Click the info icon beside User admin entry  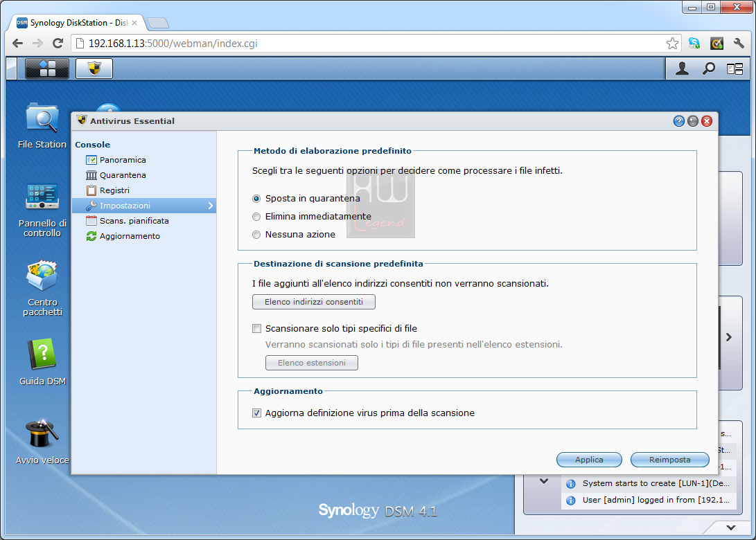(571, 500)
